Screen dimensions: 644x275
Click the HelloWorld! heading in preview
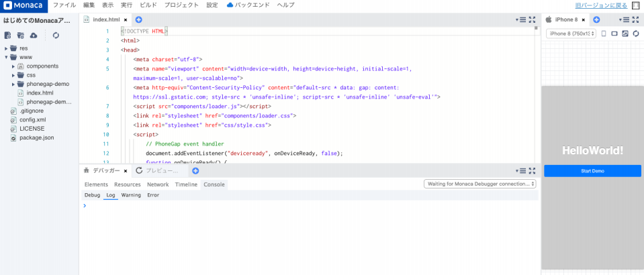(x=592, y=151)
